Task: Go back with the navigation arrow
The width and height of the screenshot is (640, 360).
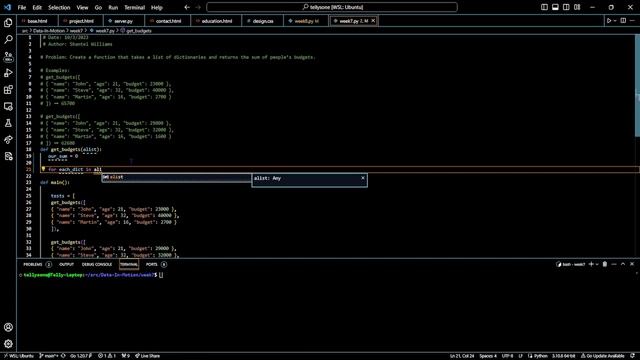Action: coord(187,7)
